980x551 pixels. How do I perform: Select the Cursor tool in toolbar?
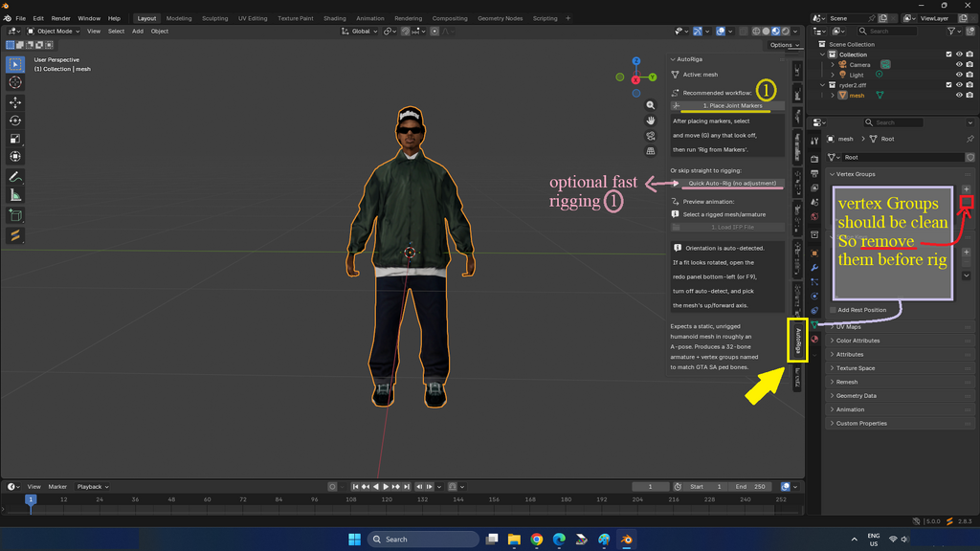pyautogui.click(x=15, y=82)
